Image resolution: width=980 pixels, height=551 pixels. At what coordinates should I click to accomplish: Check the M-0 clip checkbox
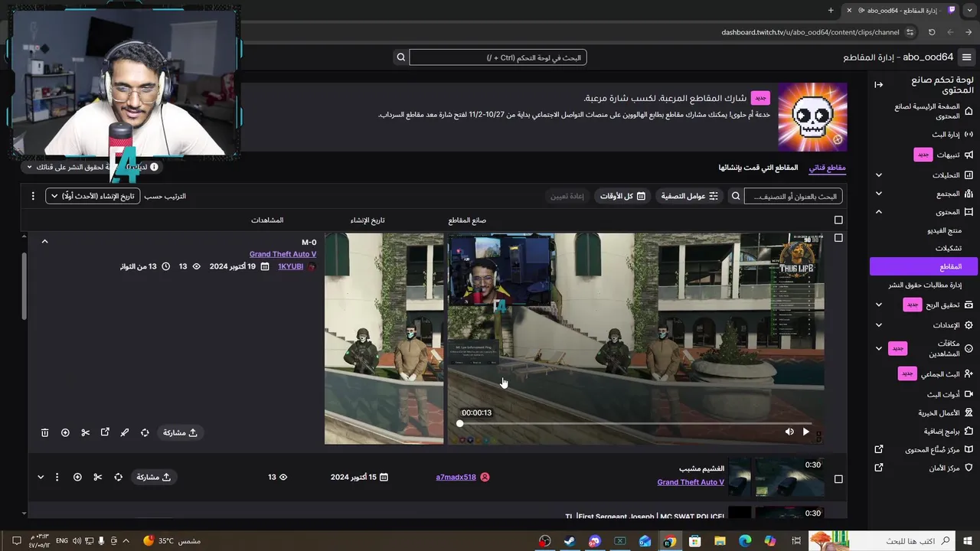(x=838, y=238)
